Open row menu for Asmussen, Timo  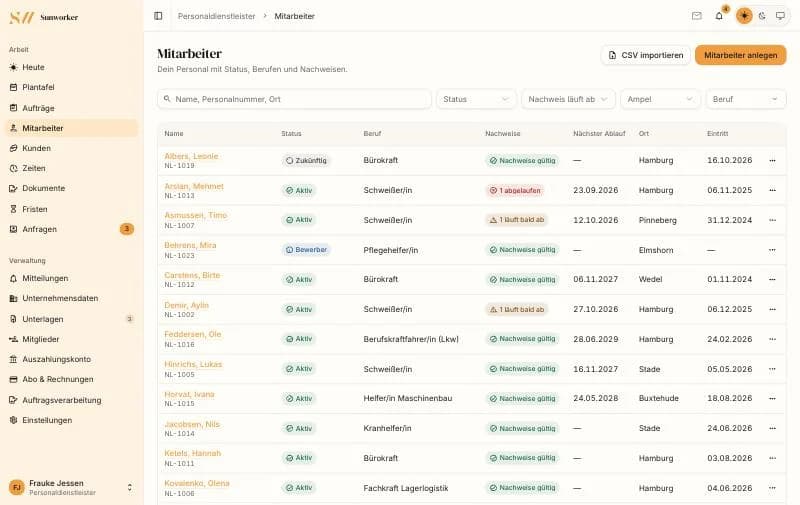click(x=772, y=220)
